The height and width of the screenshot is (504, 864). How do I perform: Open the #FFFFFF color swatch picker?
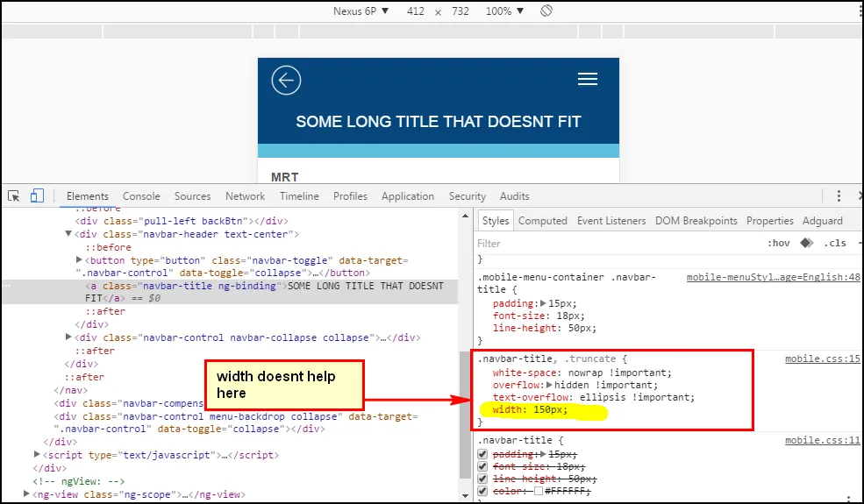point(539,491)
